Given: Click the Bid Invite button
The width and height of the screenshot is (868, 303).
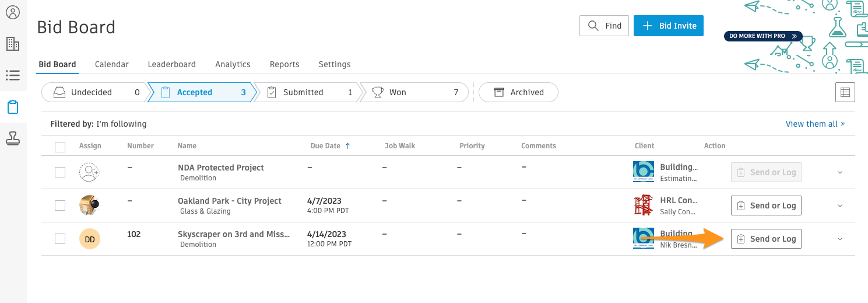Looking at the screenshot, I should (x=668, y=26).
